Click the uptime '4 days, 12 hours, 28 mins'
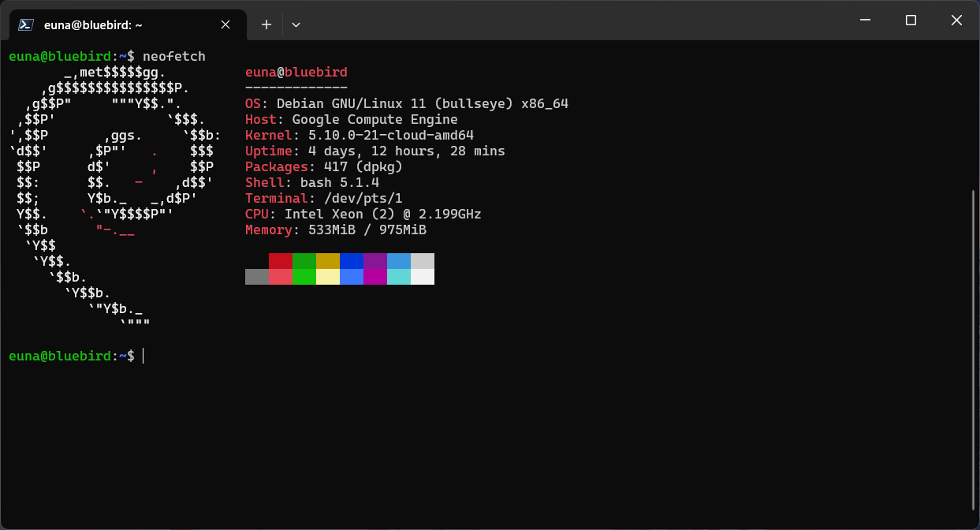This screenshot has height=530, width=980. 407,151
